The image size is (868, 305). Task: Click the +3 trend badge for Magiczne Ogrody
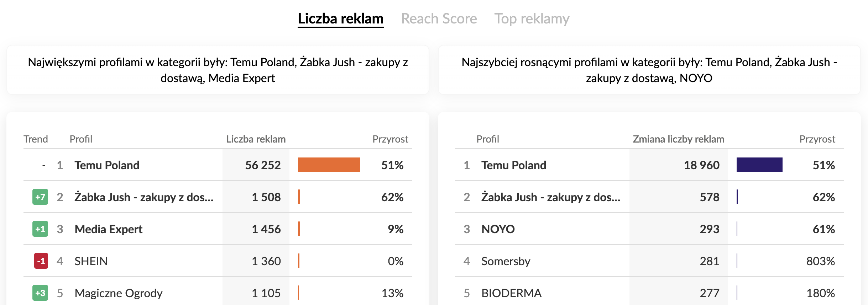pyautogui.click(x=40, y=293)
